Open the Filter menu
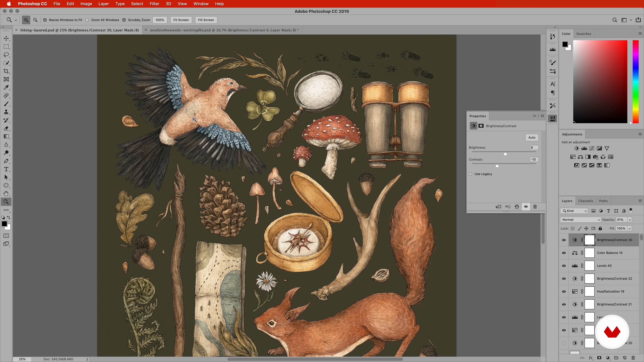644x362 pixels. 154,4
